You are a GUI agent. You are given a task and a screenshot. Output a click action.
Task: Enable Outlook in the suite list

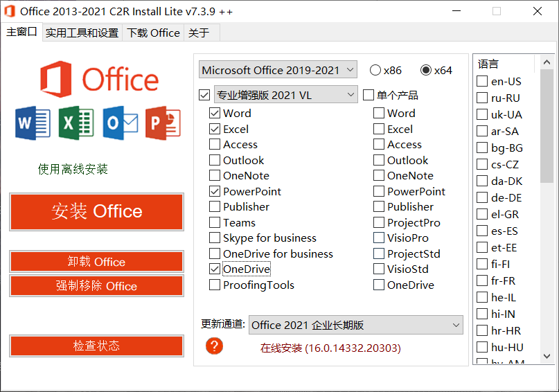tap(215, 160)
